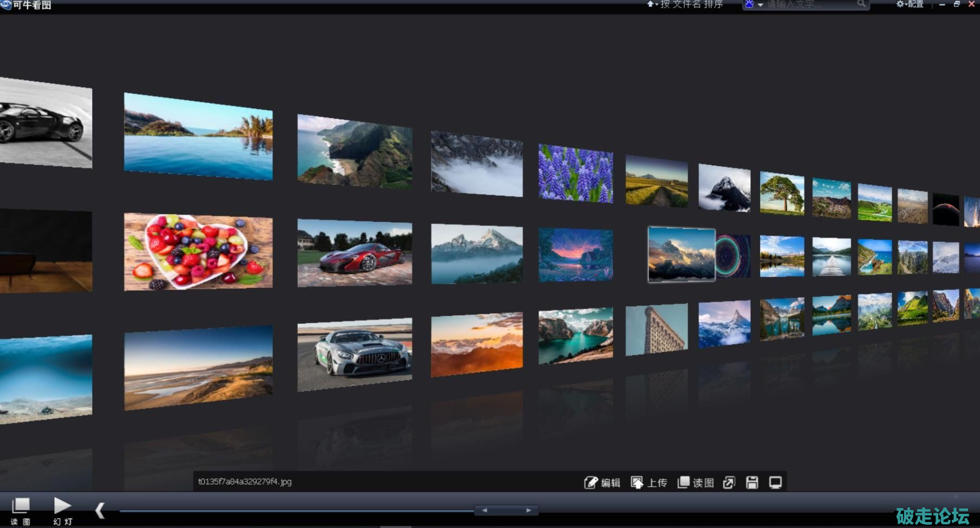Click the scrollbar right arrow on slider
980x528 pixels.
click(529, 510)
